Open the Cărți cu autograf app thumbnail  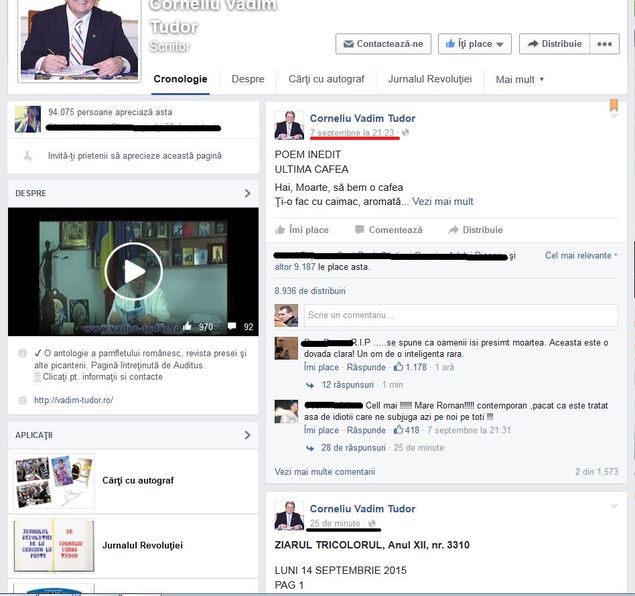click(x=54, y=481)
